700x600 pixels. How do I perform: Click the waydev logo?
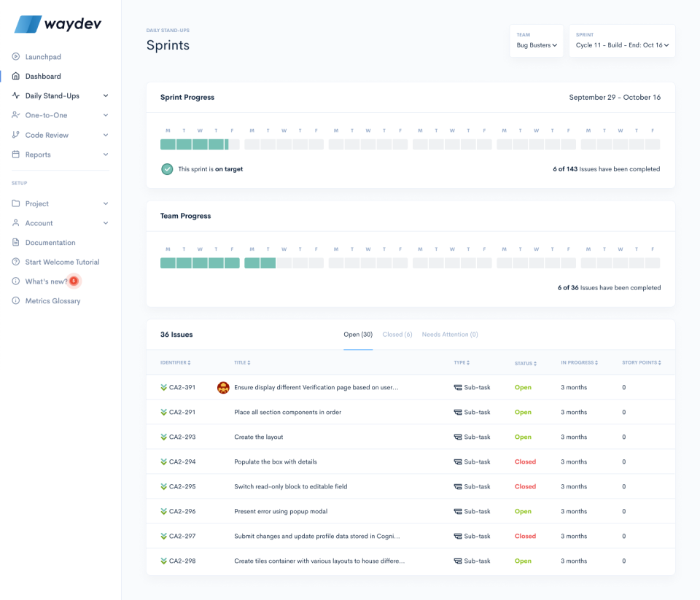58,24
